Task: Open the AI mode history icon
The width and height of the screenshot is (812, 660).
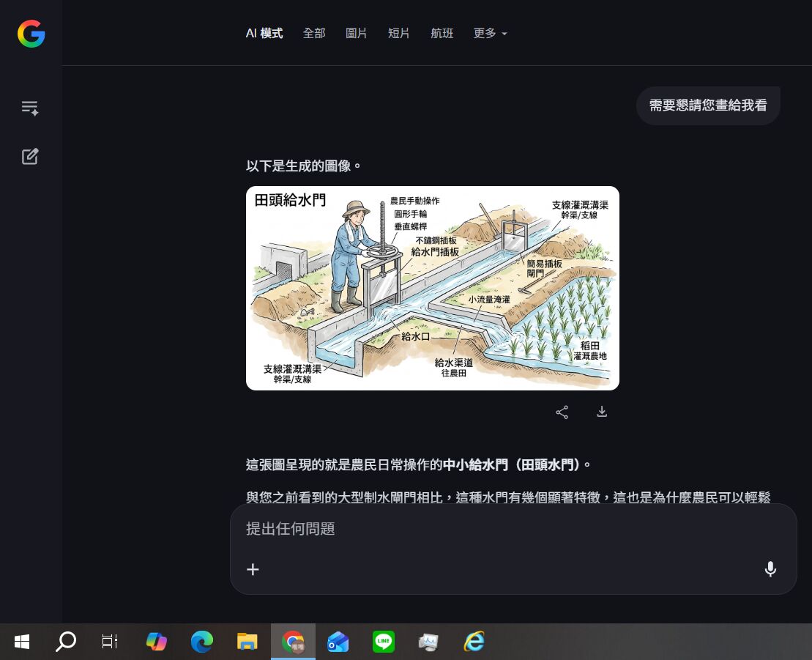Action: pos(30,108)
